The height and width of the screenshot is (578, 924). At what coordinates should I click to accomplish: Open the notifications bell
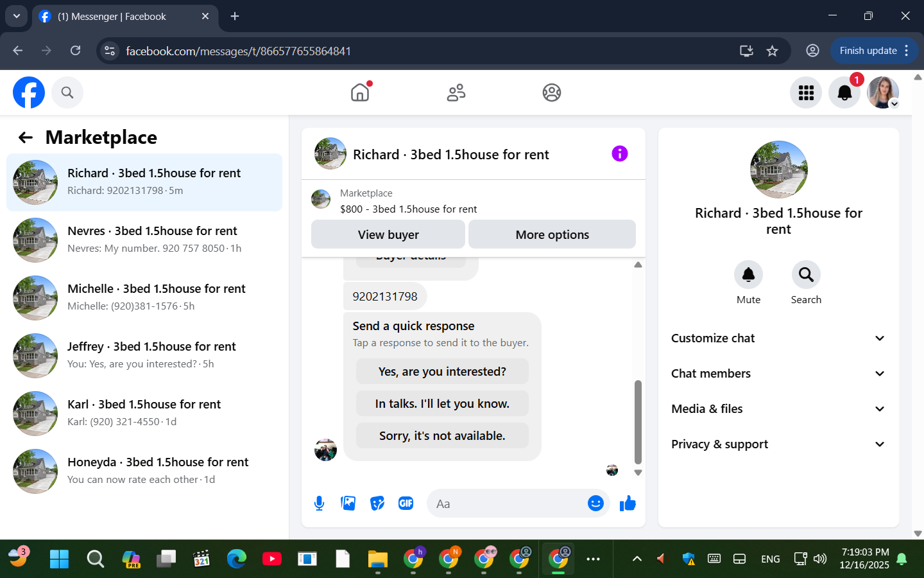[x=844, y=92]
